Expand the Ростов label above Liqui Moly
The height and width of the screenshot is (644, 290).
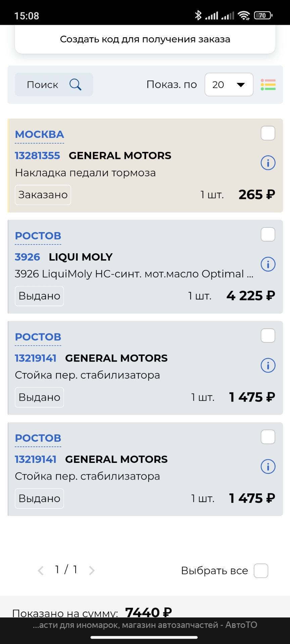pos(38,236)
